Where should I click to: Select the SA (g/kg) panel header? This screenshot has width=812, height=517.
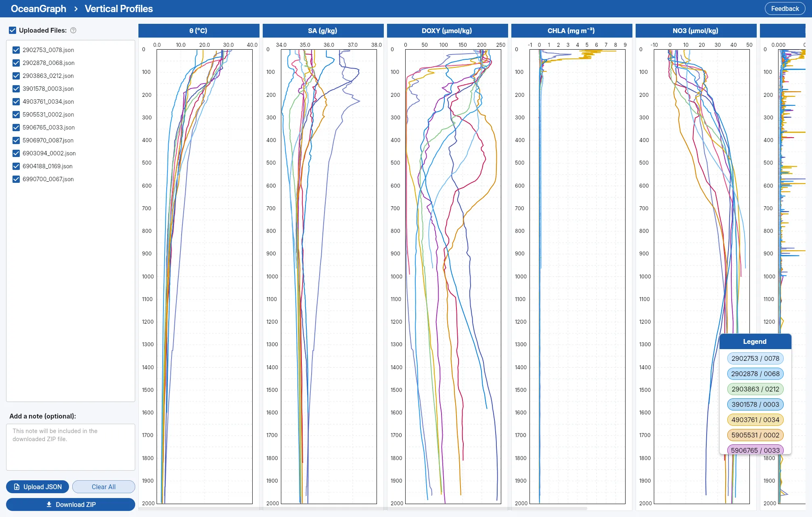click(x=323, y=31)
